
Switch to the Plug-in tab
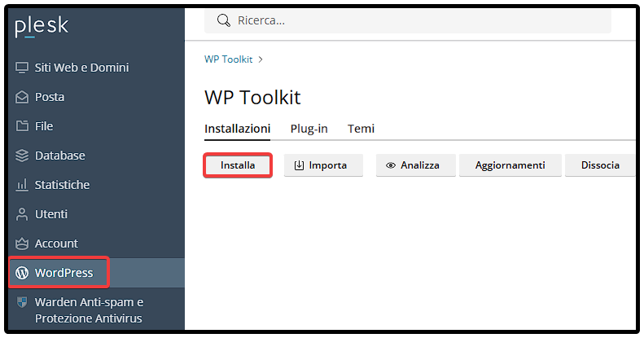click(x=309, y=129)
